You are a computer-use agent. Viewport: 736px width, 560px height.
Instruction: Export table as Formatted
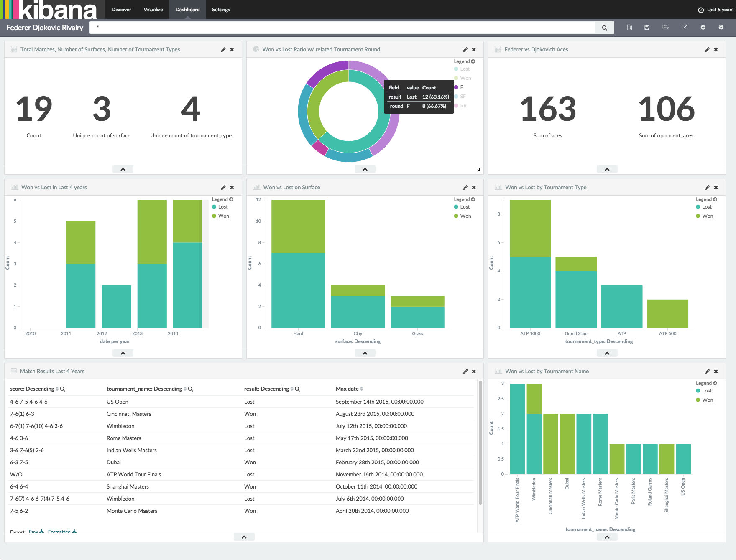(x=62, y=532)
